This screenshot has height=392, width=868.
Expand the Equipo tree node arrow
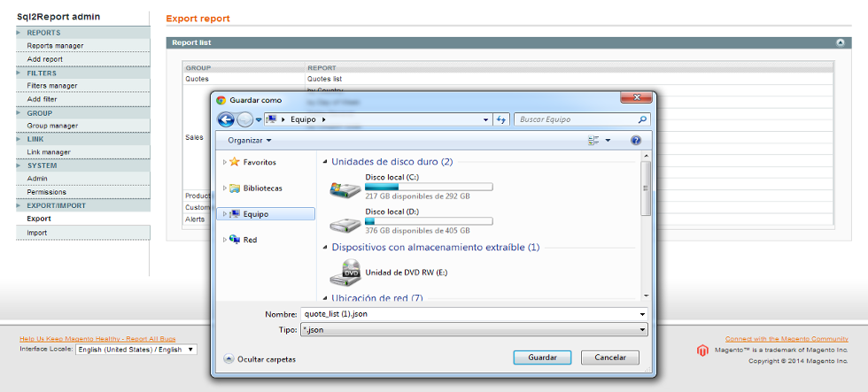coord(224,213)
